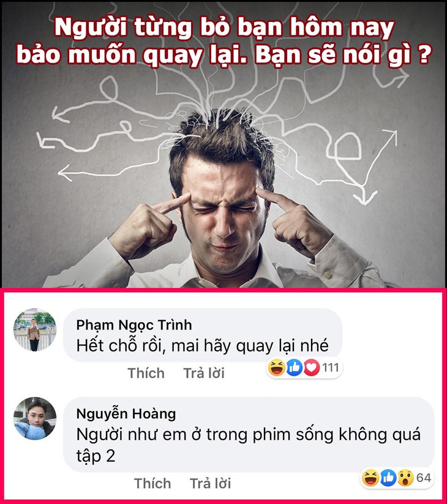Viewport: 447px width, 504px height.
Task: Open the 111 reactions count
Action: click(x=331, y=367)
